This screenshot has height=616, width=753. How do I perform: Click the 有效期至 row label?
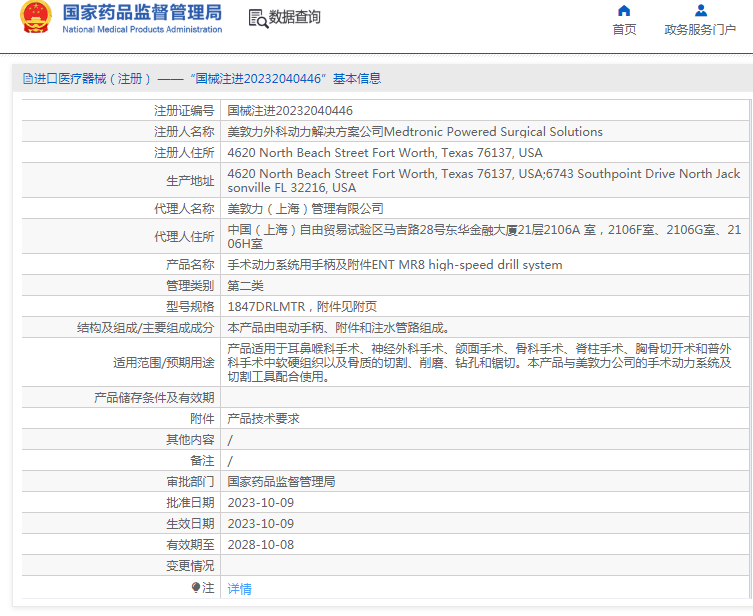tap(190, 545)
